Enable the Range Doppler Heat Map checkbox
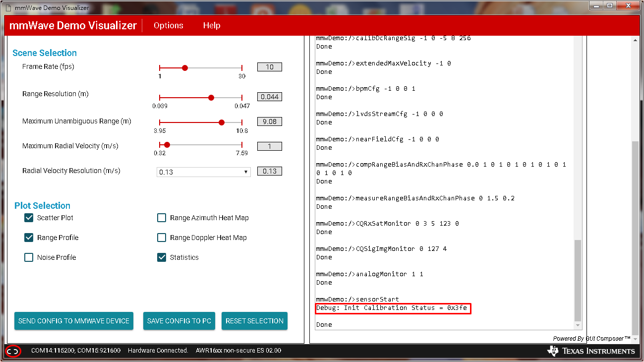Viewport: 644px width, 362px height. 162,238
